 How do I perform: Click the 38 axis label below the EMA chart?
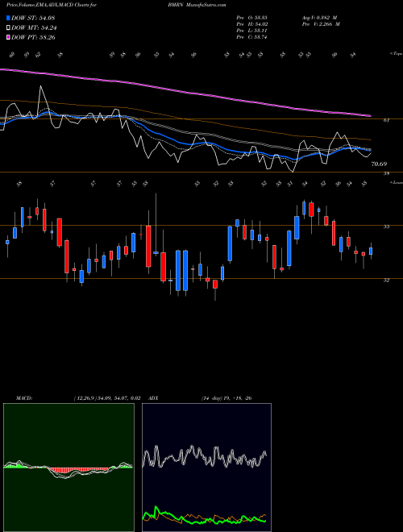coord(386,174)
